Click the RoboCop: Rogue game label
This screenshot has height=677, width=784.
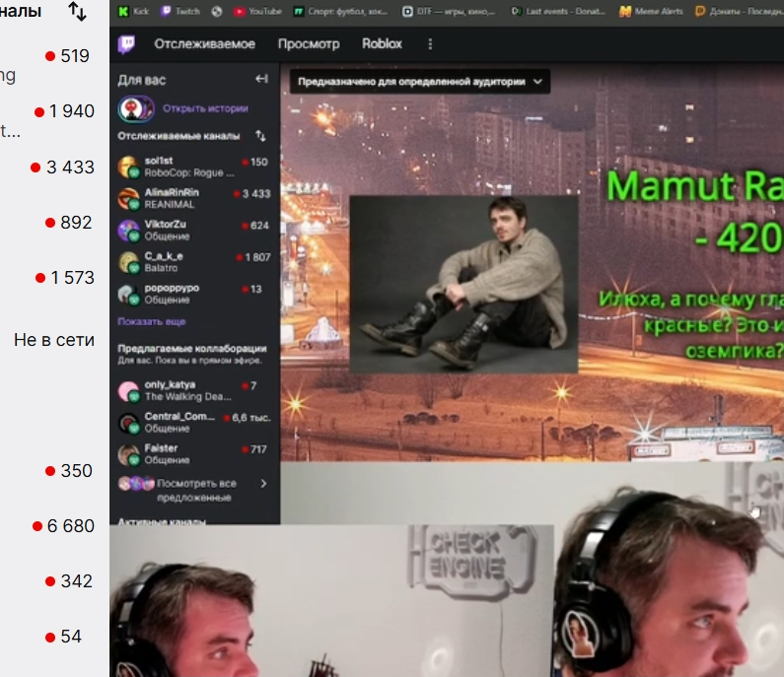(189, 172)
